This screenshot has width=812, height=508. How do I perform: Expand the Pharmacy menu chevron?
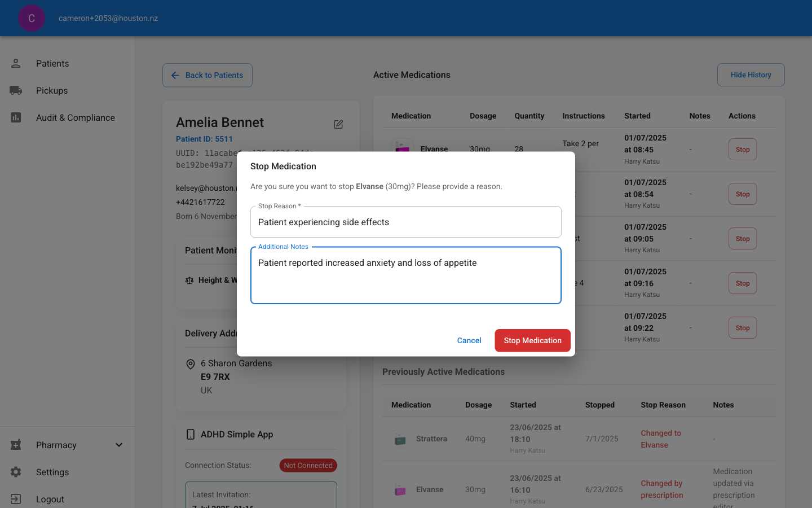pyautogui.click(x=119, y=445)
